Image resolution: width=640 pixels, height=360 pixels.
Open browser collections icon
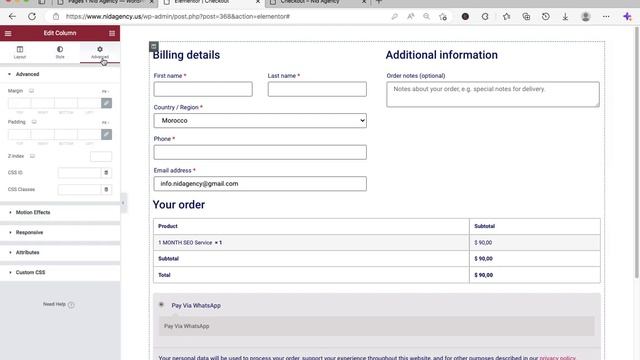coord(526,17)
